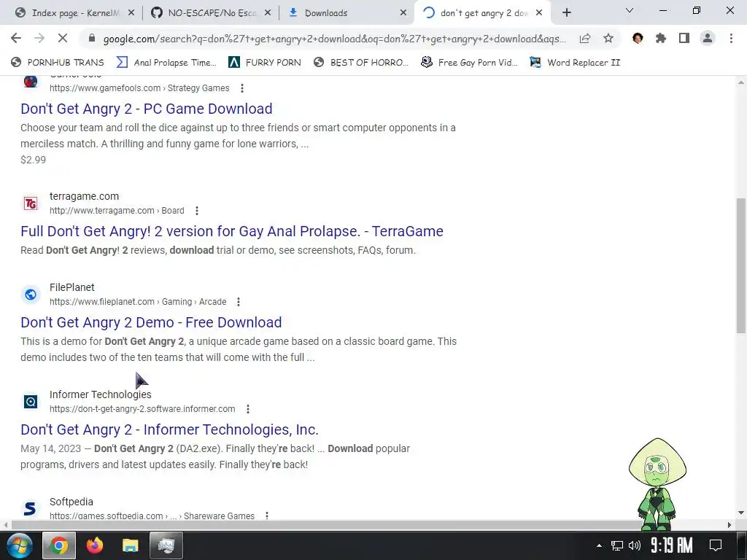Click the vertical scrollbar thumb
This screenshot has width=747, height=560.
[x=741, y=265]
